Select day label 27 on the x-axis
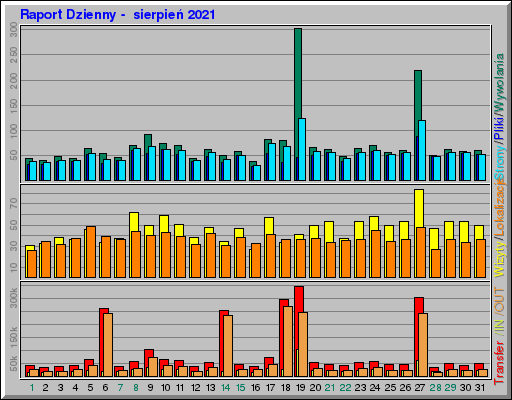Screen dimensions: 512x400 coord(420,388)
